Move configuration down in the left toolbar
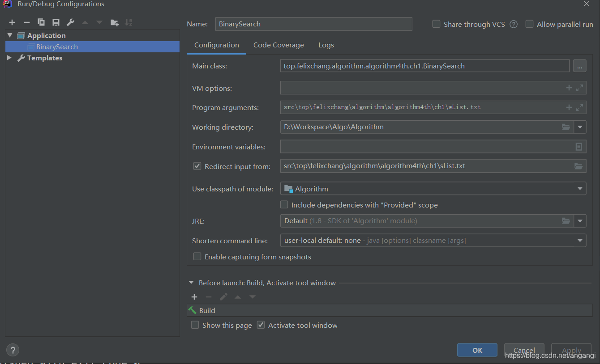 coord(99,22)
